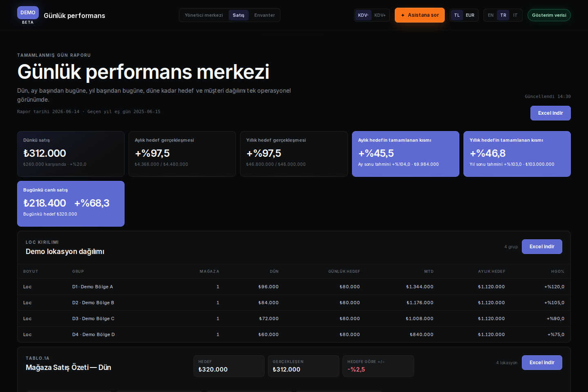Click the DEMO beta logo badge

[28, 15]
